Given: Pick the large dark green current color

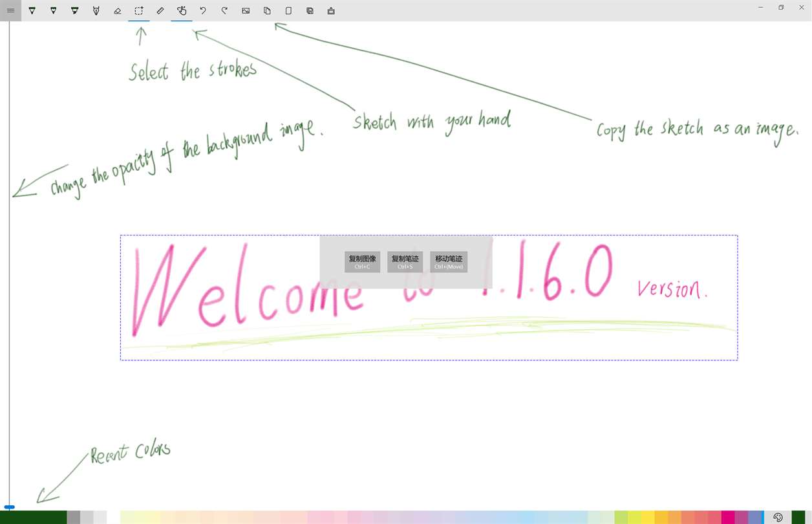Looking at the screenshot, I should pyautogui.click(x=33, y=517).
